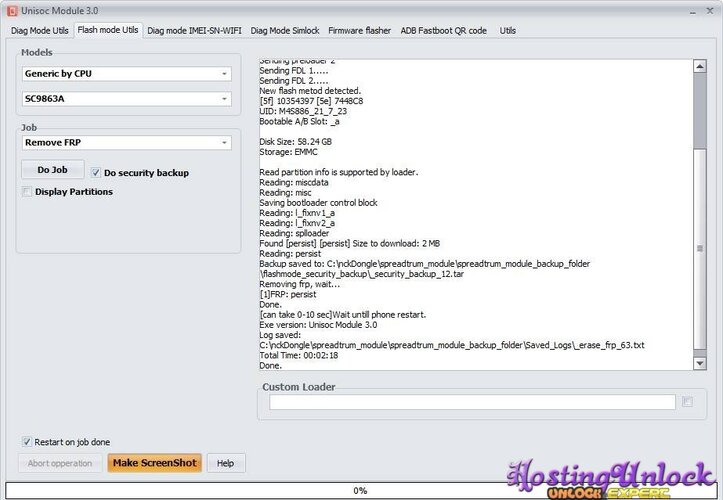This screenshot has height=500, width=723.
Task: Toggle Restart on job done checkbox
Action: (x=27, y=442)
